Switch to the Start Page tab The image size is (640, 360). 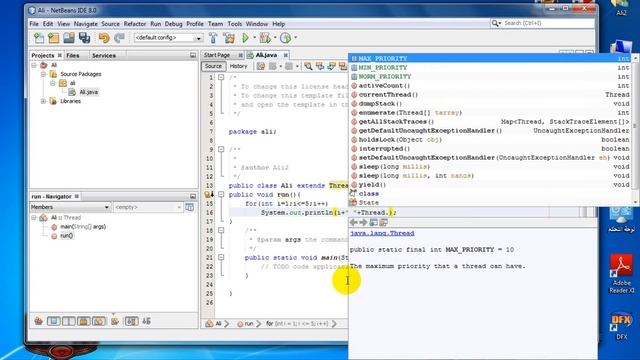click(x=217, y=55)
